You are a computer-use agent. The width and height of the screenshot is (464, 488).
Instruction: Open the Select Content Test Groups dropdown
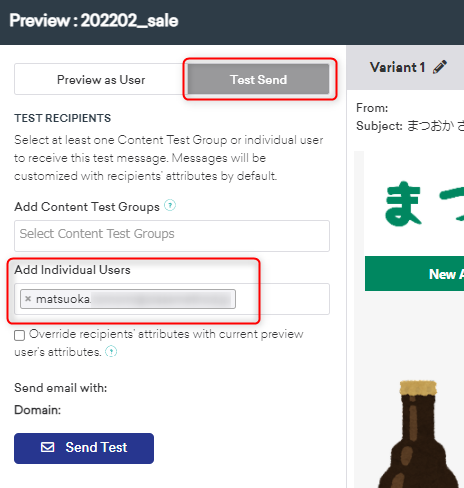pos(172,236)
